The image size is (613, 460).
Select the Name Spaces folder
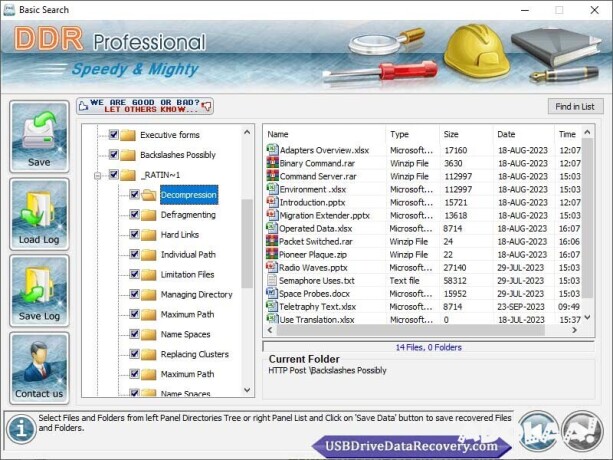coord(185,334)
